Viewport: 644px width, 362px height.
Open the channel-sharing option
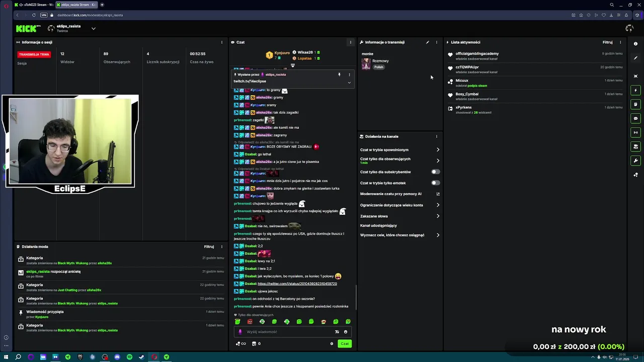[x=378, y=226]
